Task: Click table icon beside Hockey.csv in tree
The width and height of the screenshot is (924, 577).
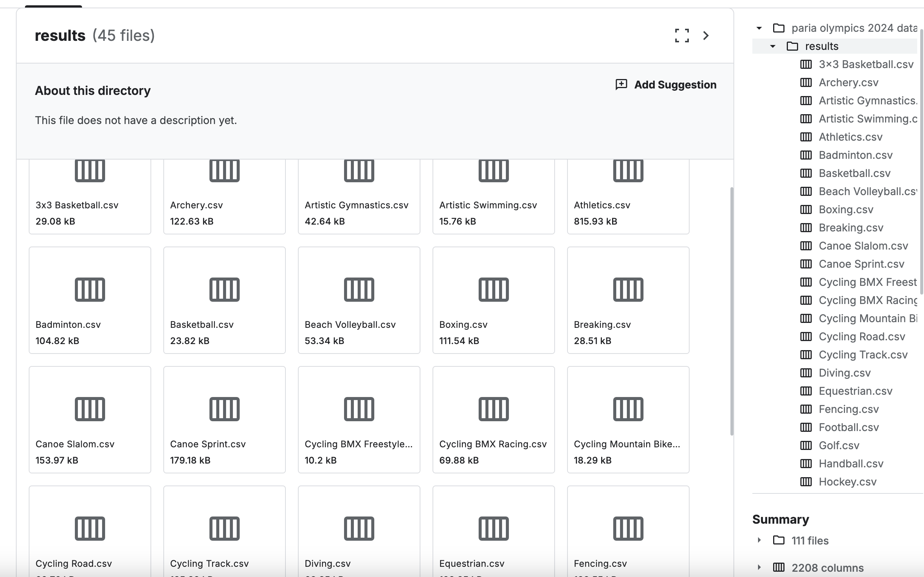Action: [806, 482]
